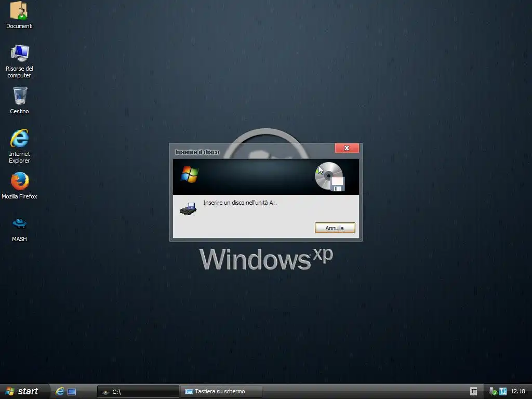Switch to the C:\ taskbar window

tap(138, 392)
